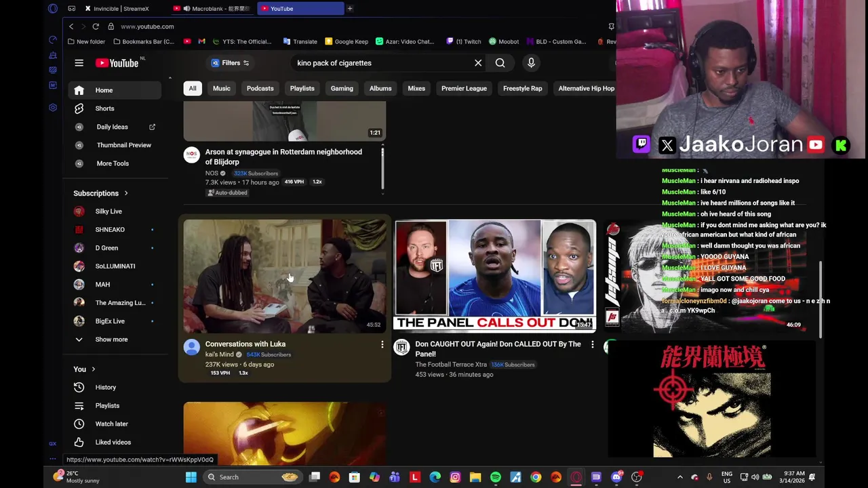
Task: Open Playlists under You
Action: pyautogui.click(x=115, y=405)
